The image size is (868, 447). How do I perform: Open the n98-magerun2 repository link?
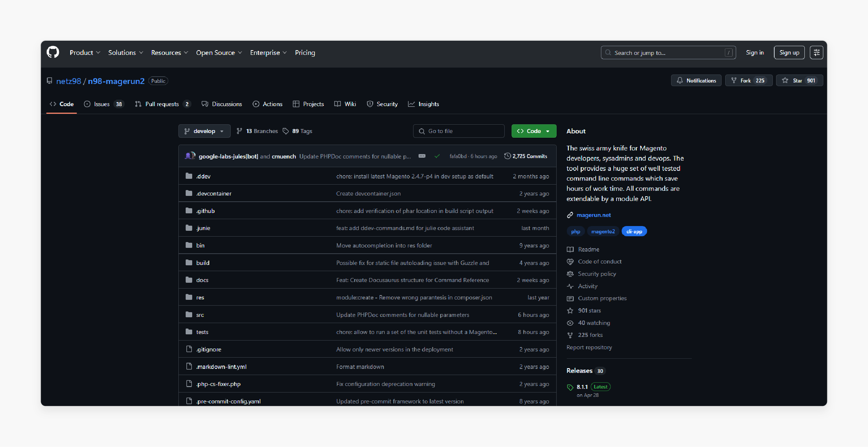click(x=116, y=81)
